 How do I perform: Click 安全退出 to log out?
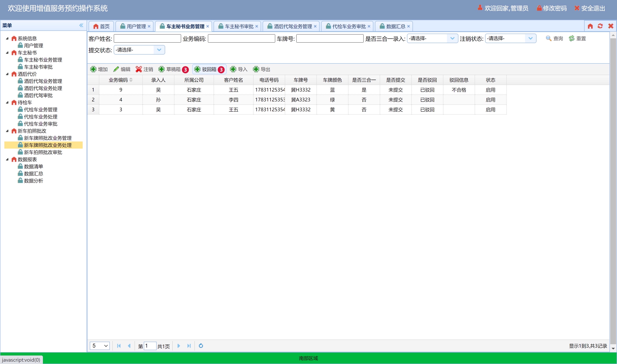[590, 8]
